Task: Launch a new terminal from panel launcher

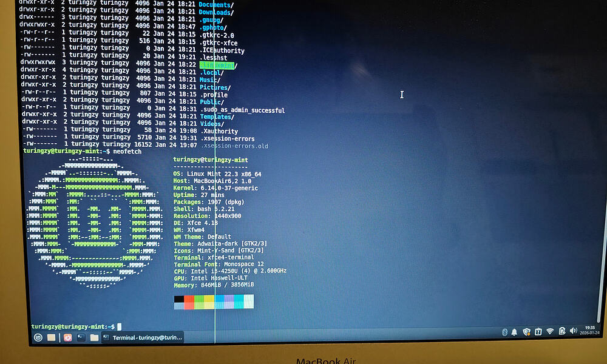Action: click(x=81, y=337)
